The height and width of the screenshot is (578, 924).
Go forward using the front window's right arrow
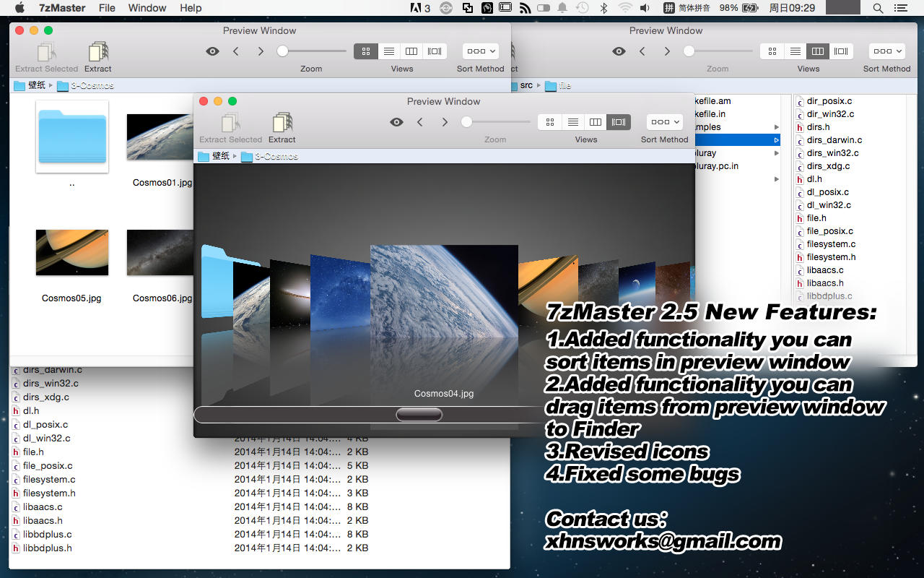tap(445, 122)
